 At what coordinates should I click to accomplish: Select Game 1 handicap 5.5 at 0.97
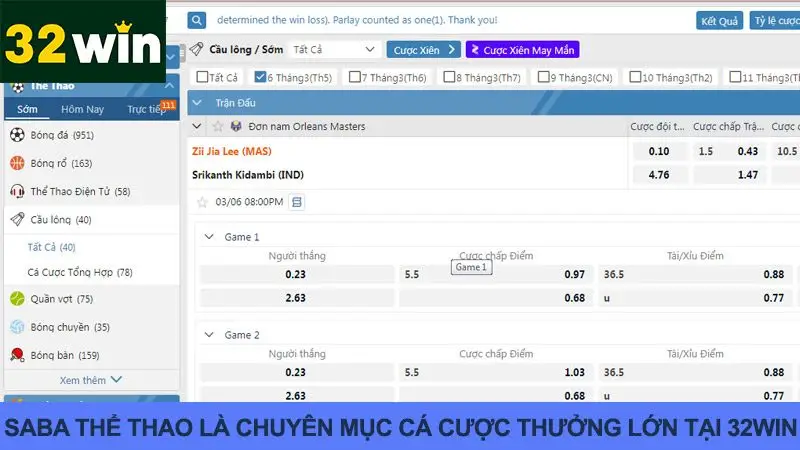coord(496,274)
